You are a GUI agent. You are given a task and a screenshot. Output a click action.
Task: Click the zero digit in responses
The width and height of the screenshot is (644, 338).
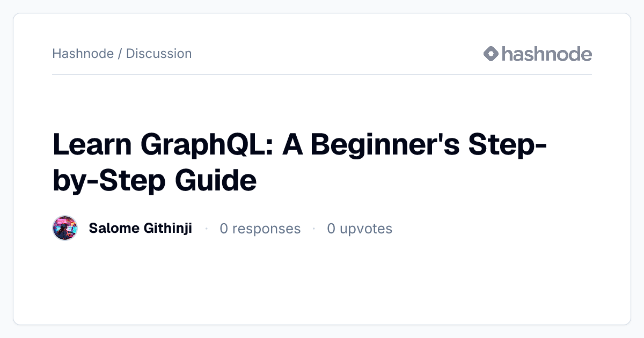point(224,229)
